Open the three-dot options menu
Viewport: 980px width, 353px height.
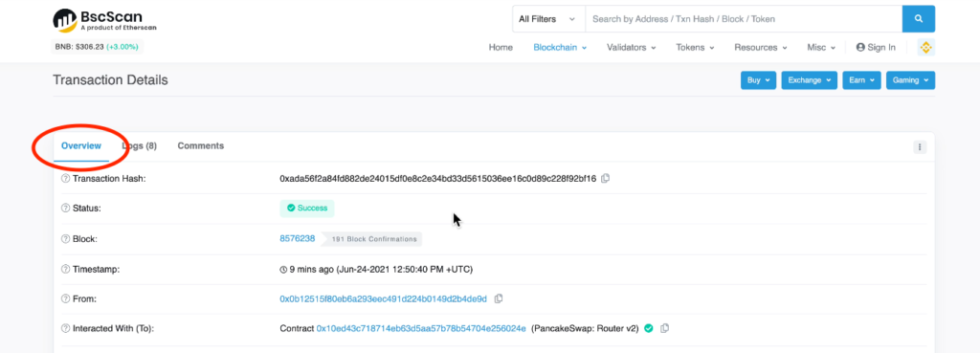[x=920, y=146]
